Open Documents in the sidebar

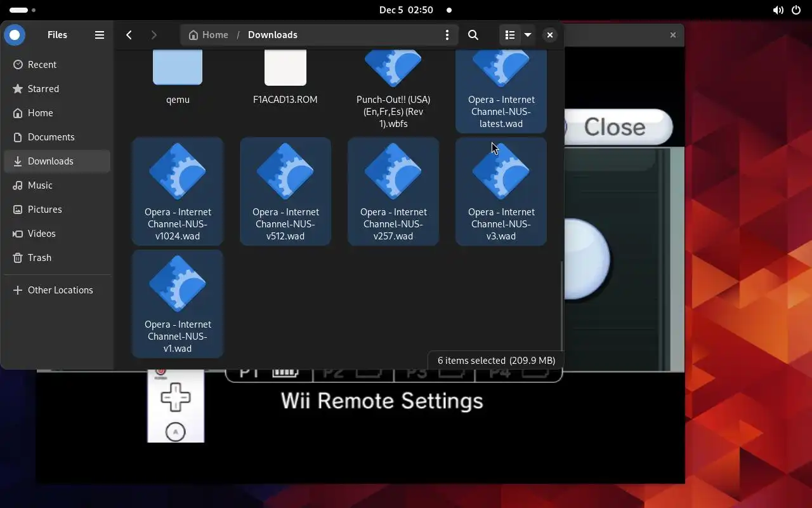tap(57, 137)
